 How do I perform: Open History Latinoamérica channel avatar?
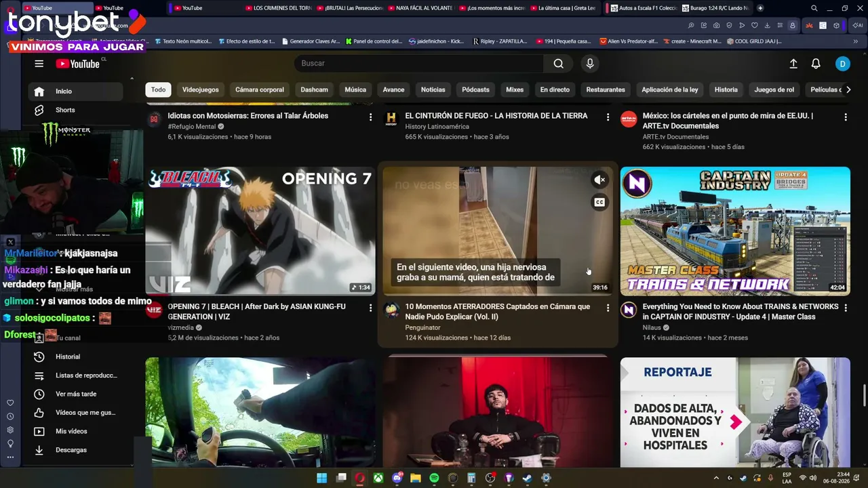(x=391, y=119)
